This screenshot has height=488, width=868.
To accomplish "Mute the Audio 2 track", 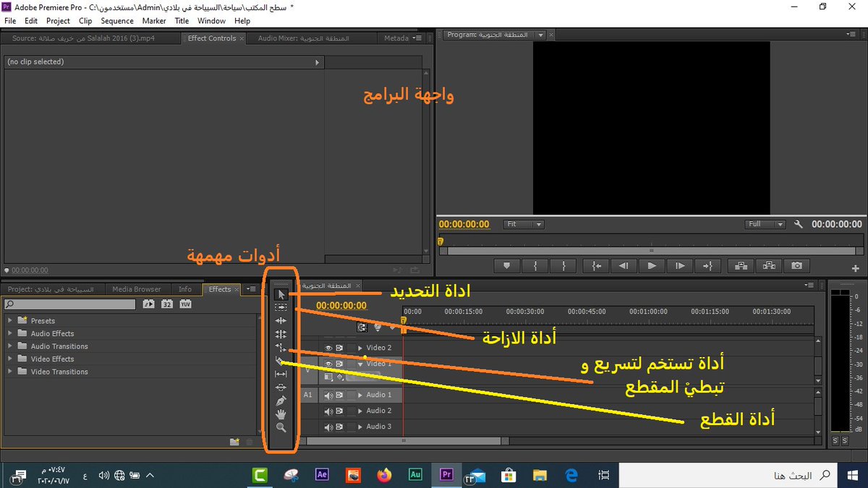I will pos(328,411).
